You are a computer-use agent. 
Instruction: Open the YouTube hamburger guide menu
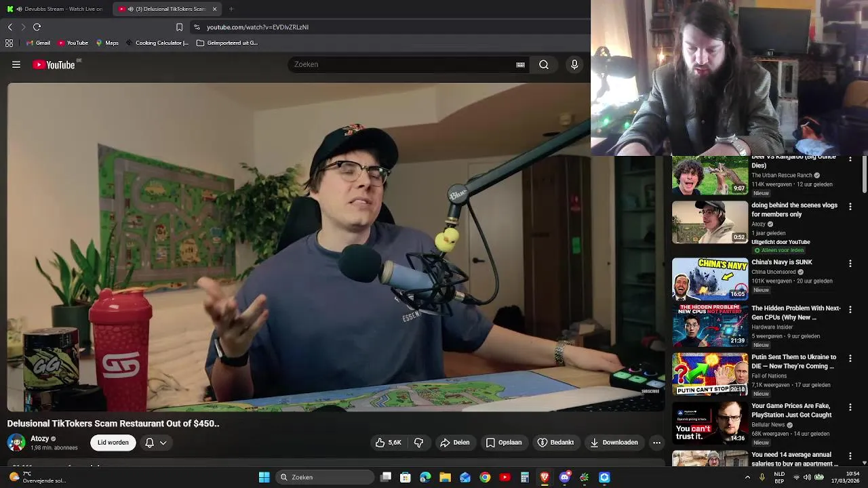16,64
